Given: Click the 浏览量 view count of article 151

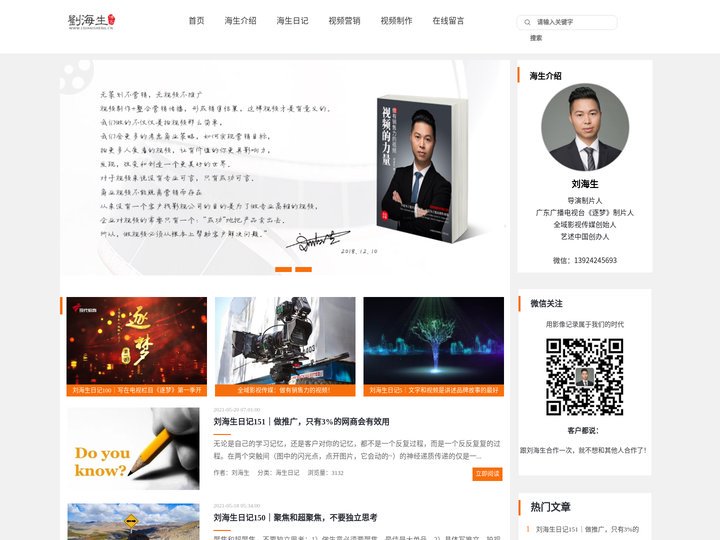Looking at the screenshot, I should [326, 473].
